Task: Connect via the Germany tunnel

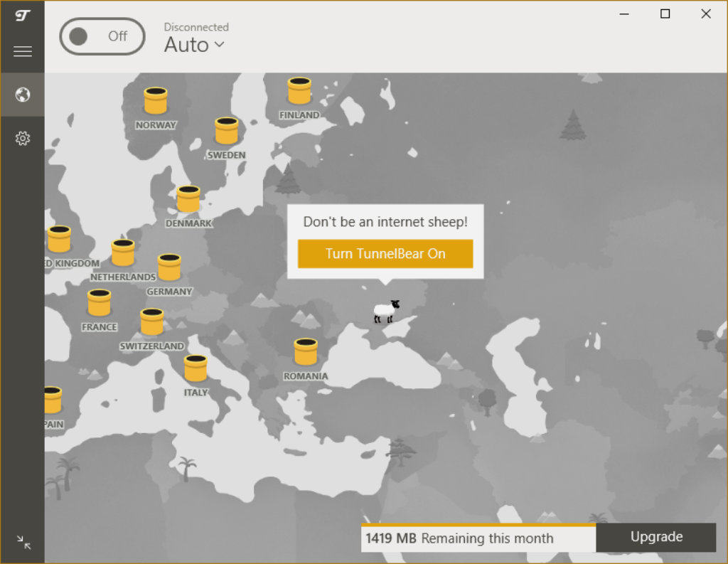Action: coord(169,267)
